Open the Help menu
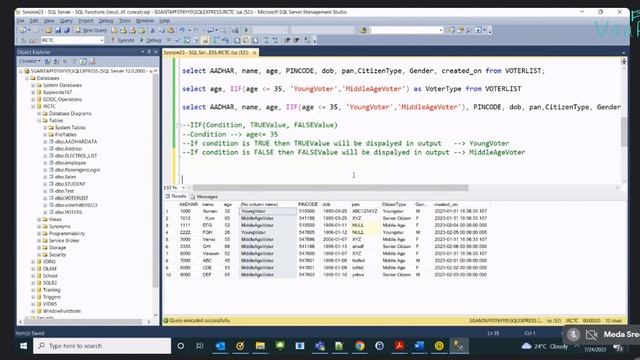Viewport: 640px width, 360px height. click(x=164, y=20)
